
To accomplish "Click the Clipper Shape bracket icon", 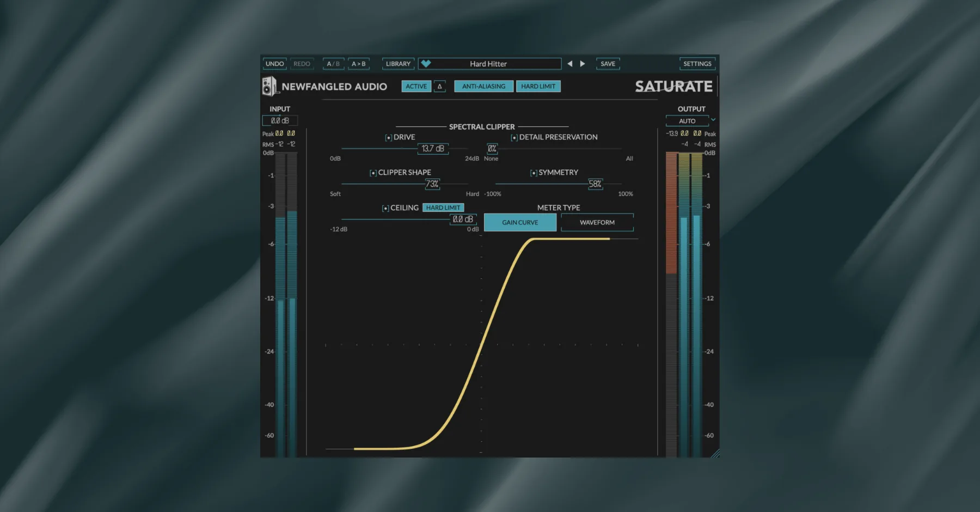I will coord(373,173).
